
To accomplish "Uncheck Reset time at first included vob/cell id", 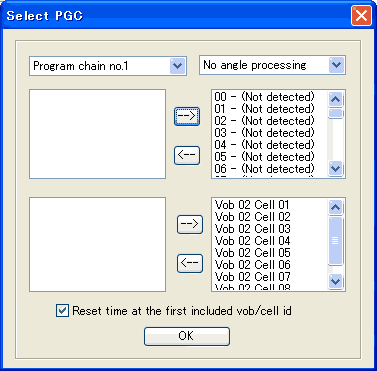I will (x=62, y=311).
